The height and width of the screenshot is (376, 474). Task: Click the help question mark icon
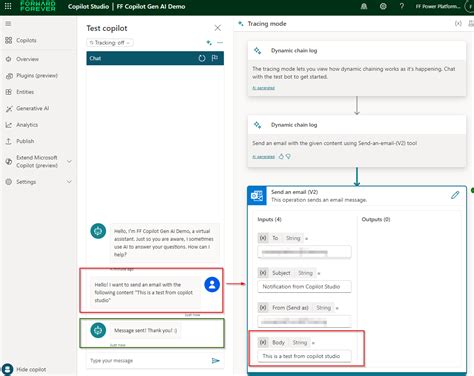pos(402,6)
